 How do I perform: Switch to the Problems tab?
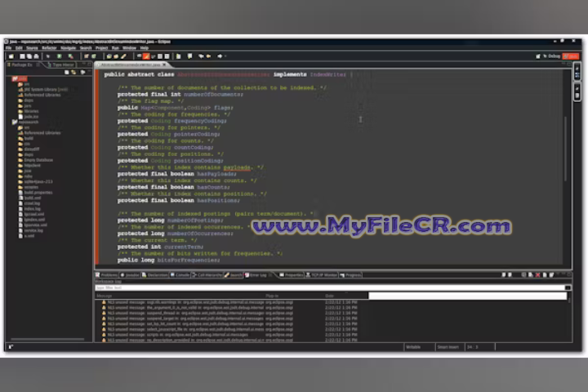coord(106,275)
